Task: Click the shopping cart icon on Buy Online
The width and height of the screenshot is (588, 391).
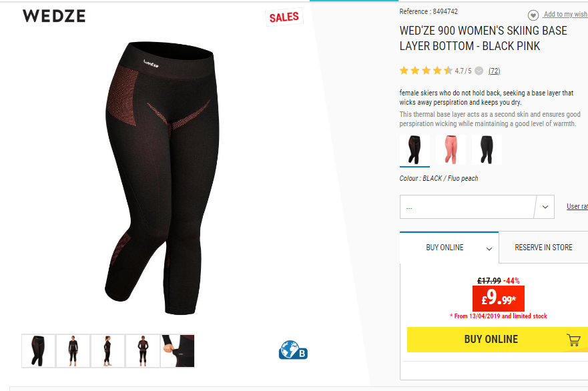Action: pos(573,340)
